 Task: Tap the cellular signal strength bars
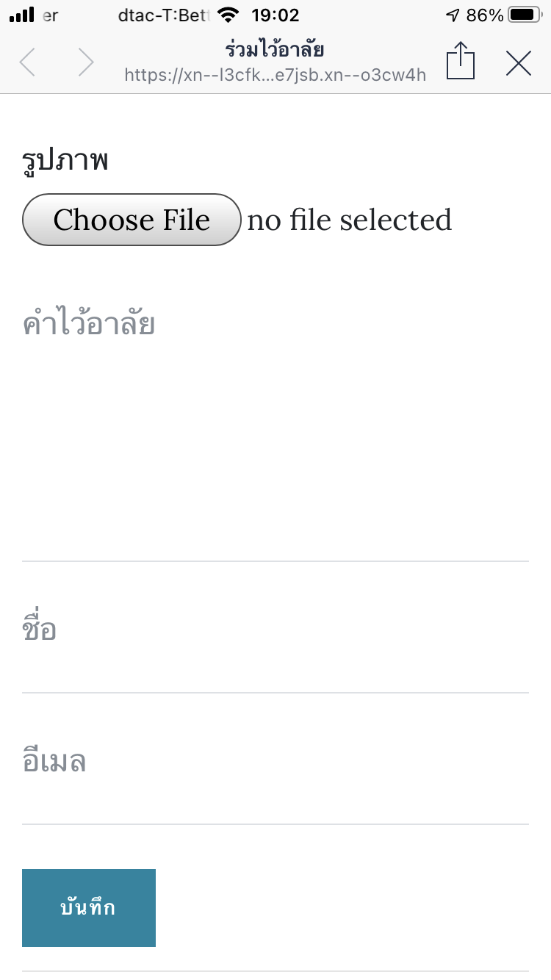click(22, 15)
